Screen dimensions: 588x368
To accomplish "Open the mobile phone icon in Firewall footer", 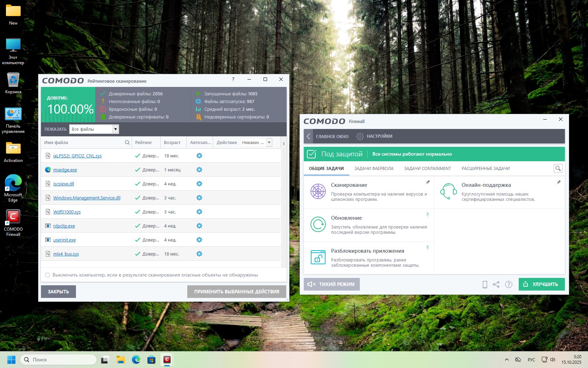I will [x=485, y=285].
